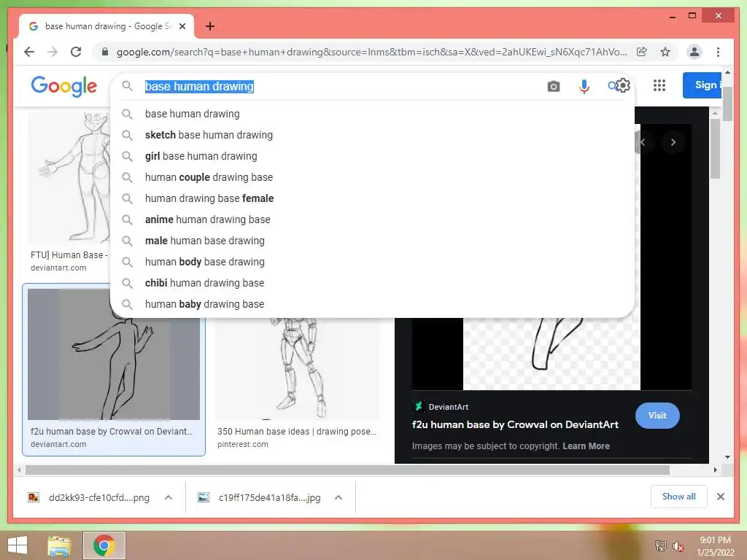Click the page vertical scrollbar thumb
747x560 pixels.
pos(727,104)
